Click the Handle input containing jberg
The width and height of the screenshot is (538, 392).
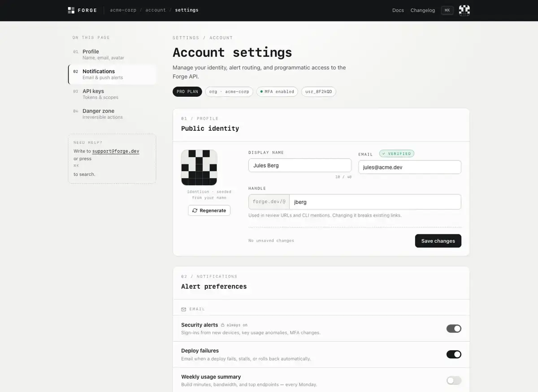coord(375,202)
